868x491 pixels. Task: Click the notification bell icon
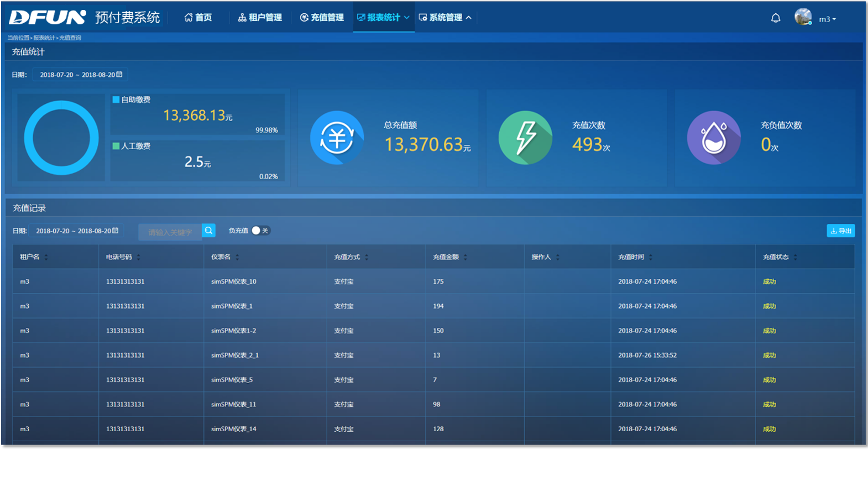776,18
